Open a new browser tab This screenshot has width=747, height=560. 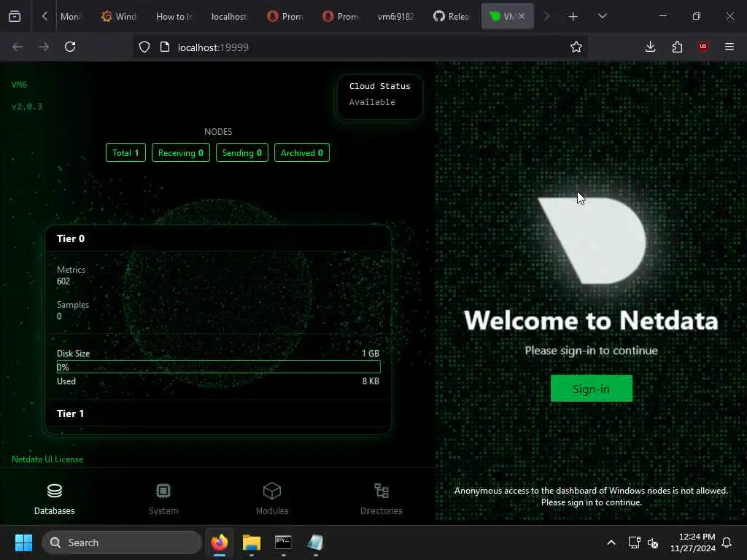(573, 17)
